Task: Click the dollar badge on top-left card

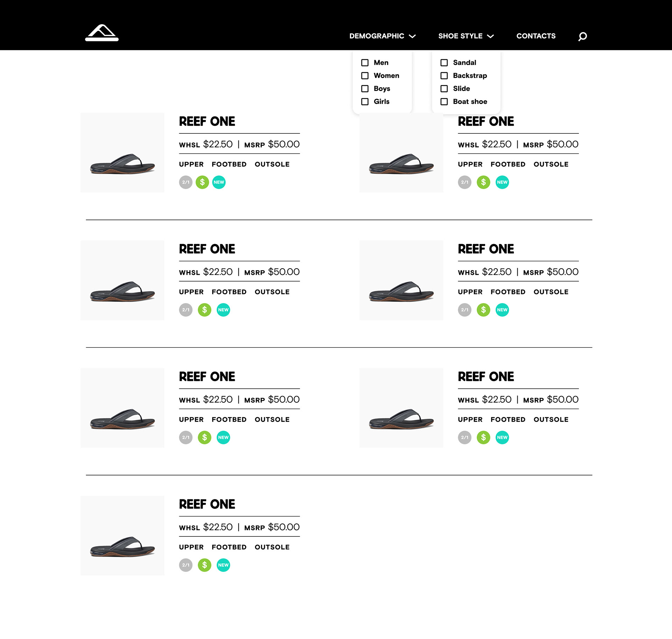Action: (202, 182)
